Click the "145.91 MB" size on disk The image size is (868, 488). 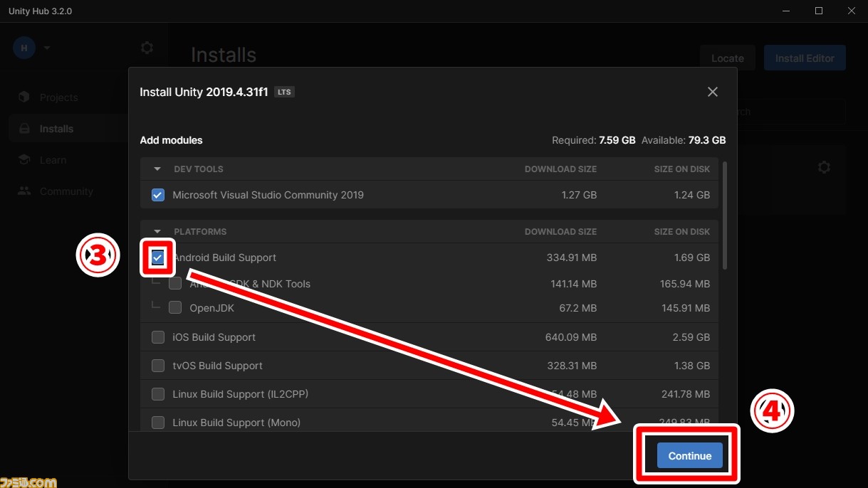coord(685,308)
